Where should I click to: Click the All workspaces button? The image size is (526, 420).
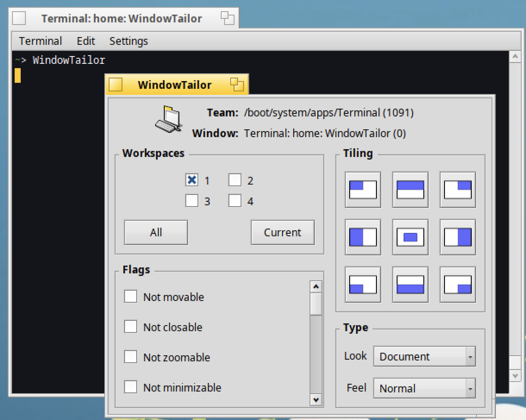click(x=156, y=232)
